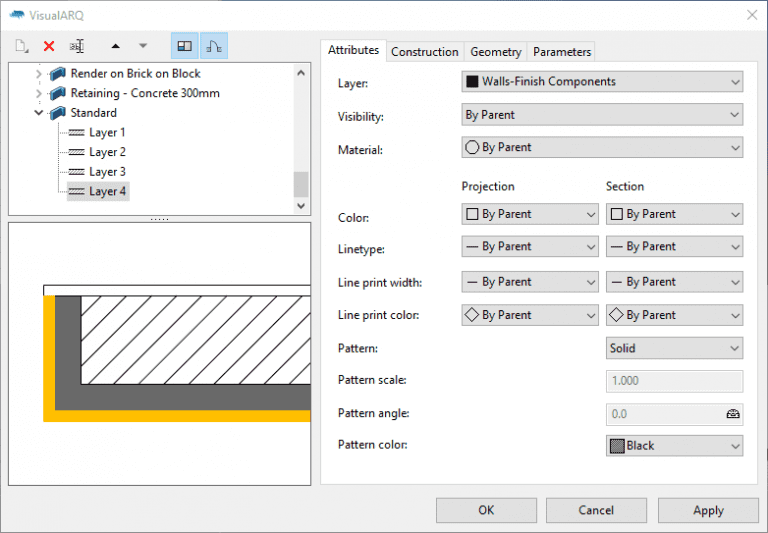Open the Visibility dropdown
Viewport: 768px width, 533px height.
(x=601, y=115)
